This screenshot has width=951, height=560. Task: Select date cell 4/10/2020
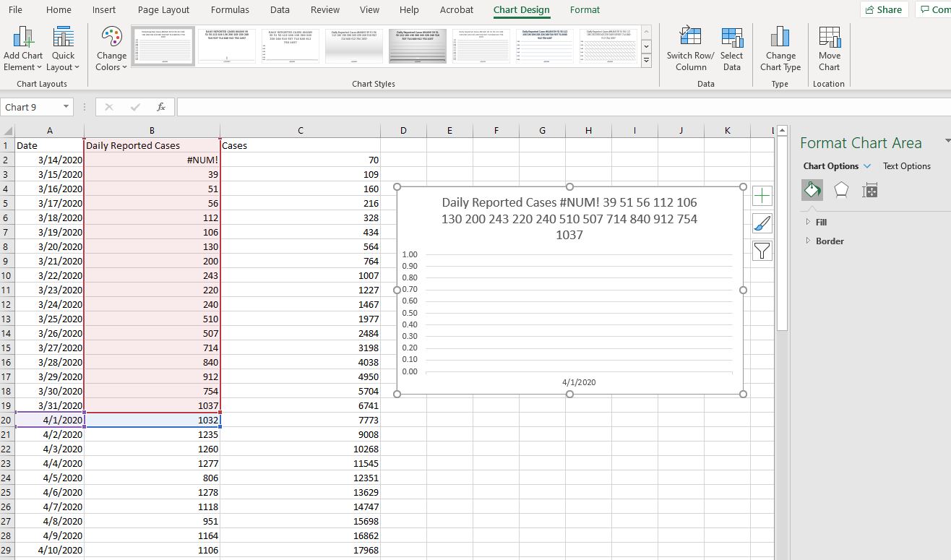click(49, 550)
